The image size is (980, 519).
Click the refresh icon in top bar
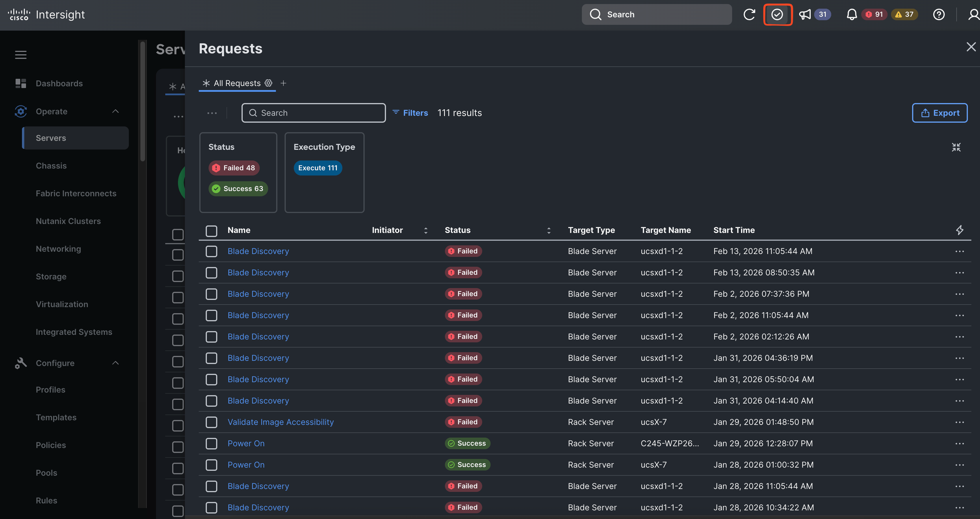click(749, 14)
